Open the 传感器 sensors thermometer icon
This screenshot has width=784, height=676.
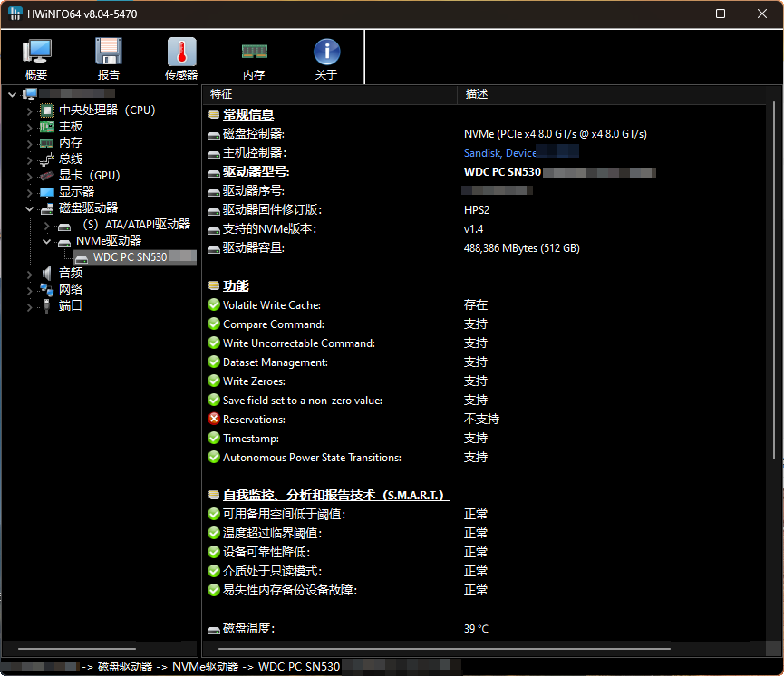pyautogui.click(x=181, y=52)
